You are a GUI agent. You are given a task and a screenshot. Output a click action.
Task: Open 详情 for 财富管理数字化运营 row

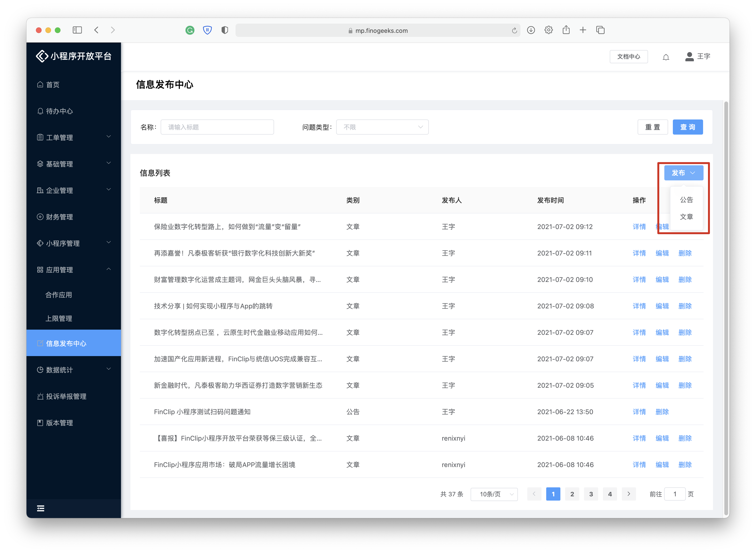(639, 280)
